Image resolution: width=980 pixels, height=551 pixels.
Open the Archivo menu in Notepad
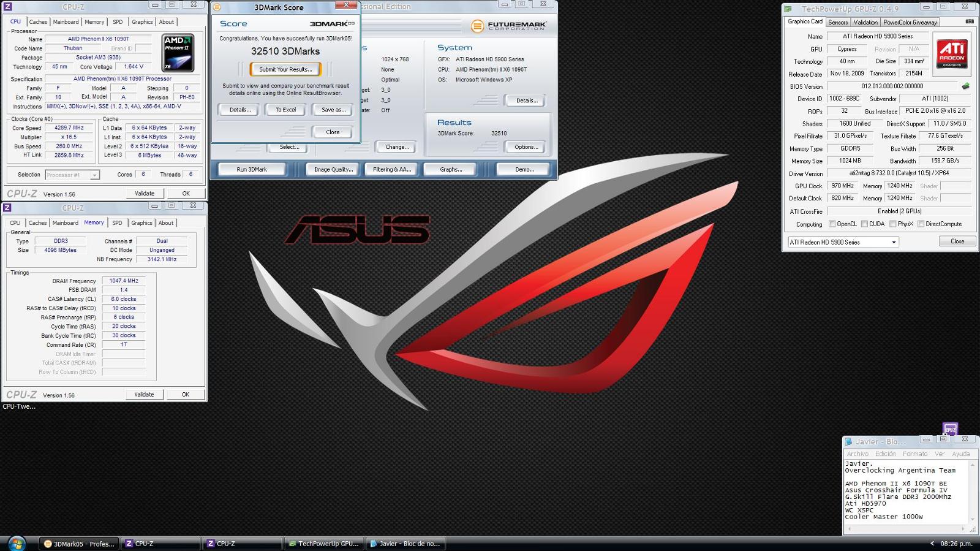coord(858,454)
